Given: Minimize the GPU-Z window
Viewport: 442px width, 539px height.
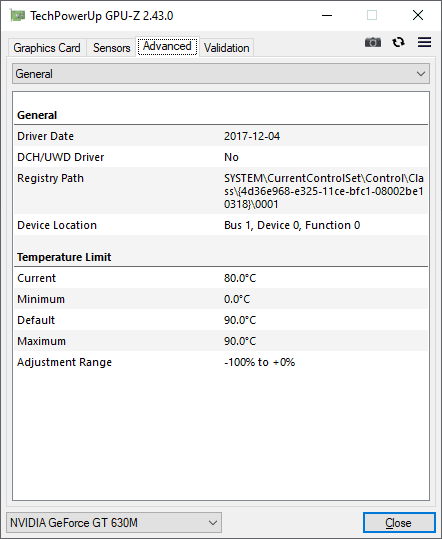Looking at the screenshot, I should [327, 15].
